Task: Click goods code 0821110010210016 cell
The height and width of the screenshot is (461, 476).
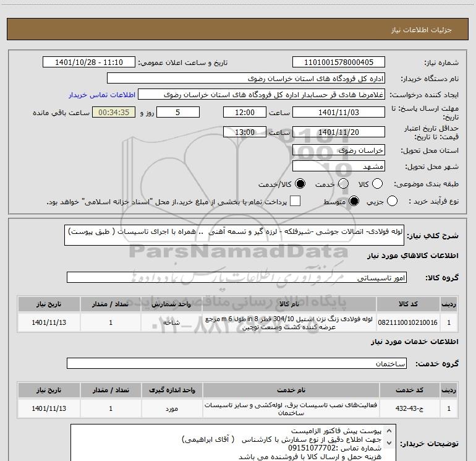Action: coord(408,323)
